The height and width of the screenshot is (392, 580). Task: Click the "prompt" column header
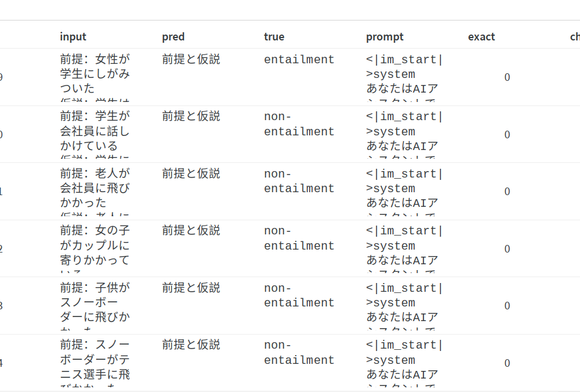(x=385, y=37)
